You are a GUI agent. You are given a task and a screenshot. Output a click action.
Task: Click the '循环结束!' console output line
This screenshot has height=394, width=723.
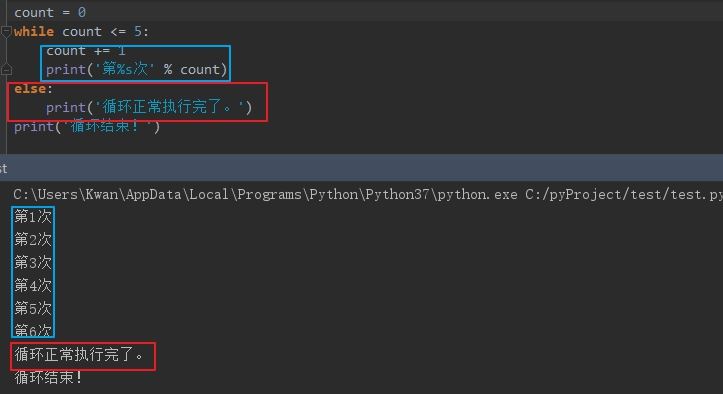coord(48,377)
